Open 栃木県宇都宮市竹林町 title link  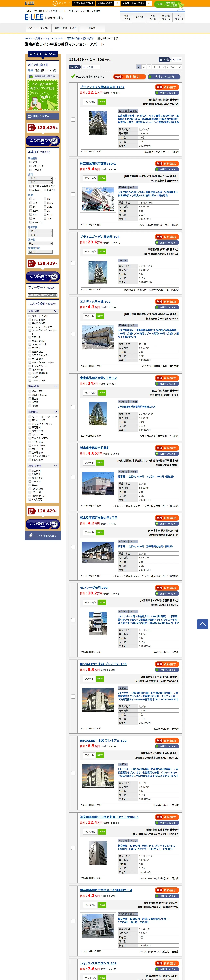tap(95, 448)
